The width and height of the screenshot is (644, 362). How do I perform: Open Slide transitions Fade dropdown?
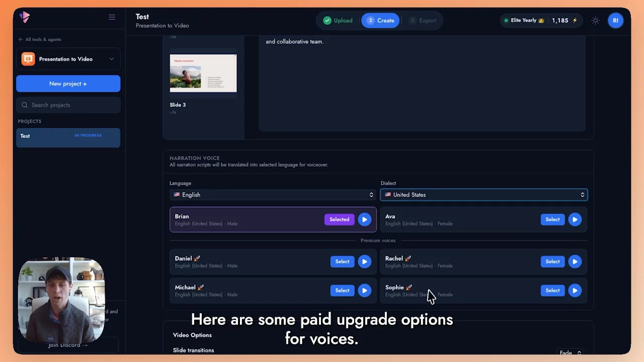pos(570,352)
